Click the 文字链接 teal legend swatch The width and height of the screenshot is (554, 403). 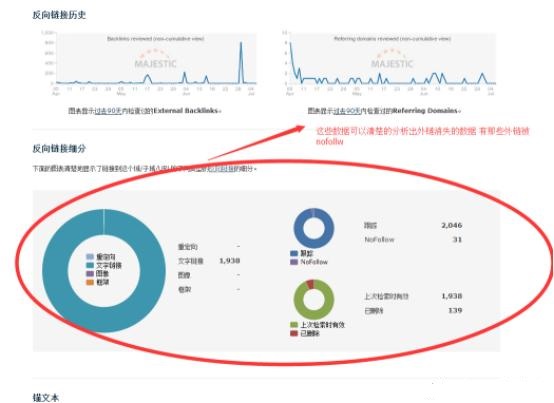click(x=90, y=265)
